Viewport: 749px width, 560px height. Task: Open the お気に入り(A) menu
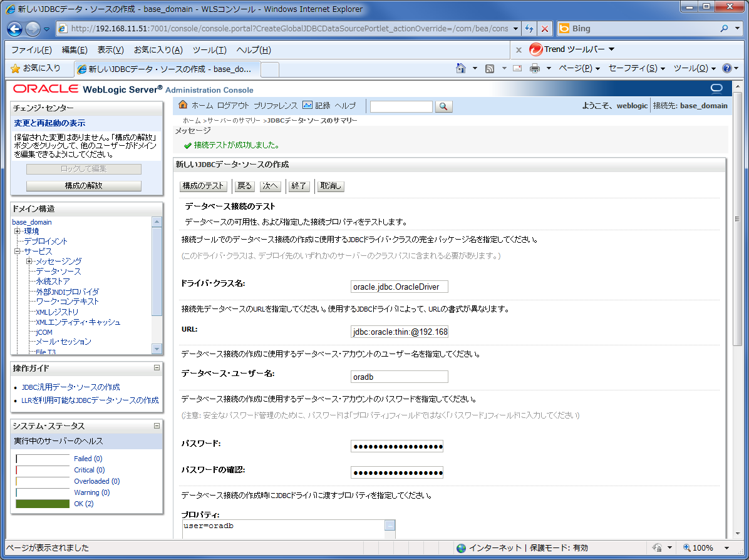pyautogui.click(x=158, y=50)
